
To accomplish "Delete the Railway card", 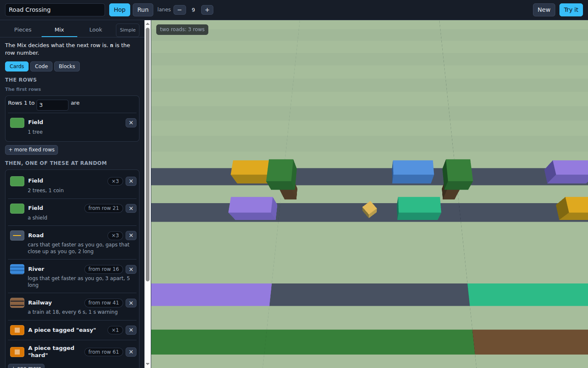I will click(131, 303).
